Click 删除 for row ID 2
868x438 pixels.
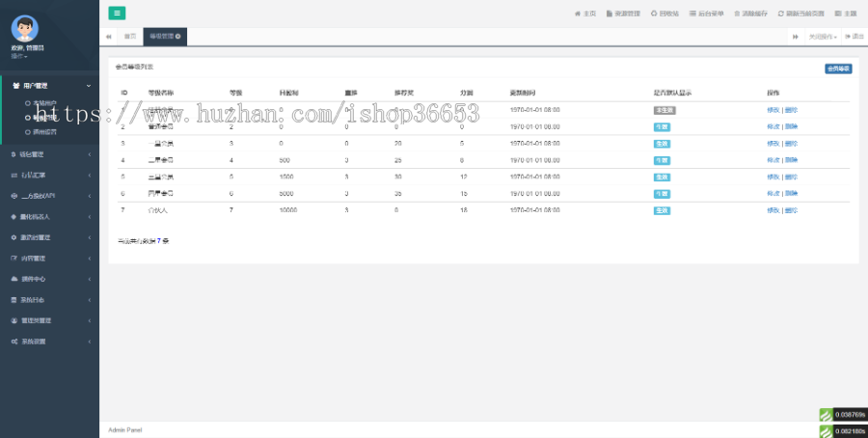point(791,126)
